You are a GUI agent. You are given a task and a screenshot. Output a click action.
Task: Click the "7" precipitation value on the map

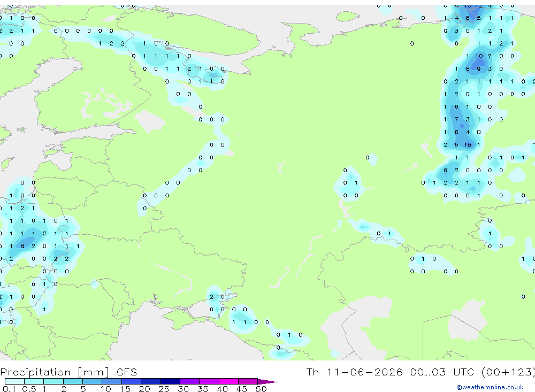point(456,119)
